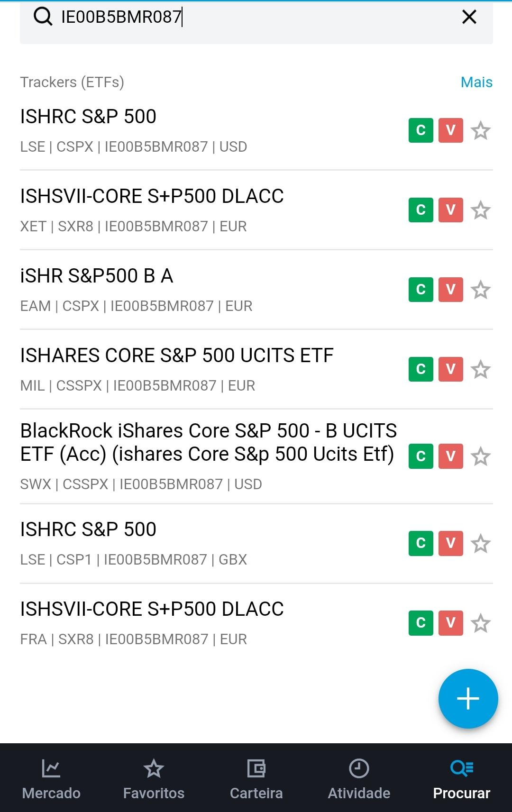Clear the search field with the X icon
The width and height of the screenshot is (512, 812).
pos(469,17)
